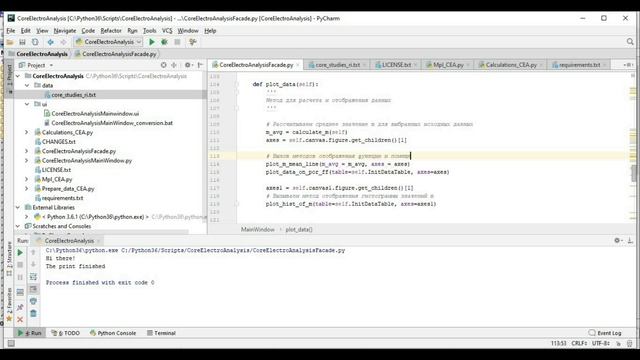The width and height of the screenshot is (640, 360).
Task: Switch to the Calculations_CEA.py editor tab
Action: 511,65
